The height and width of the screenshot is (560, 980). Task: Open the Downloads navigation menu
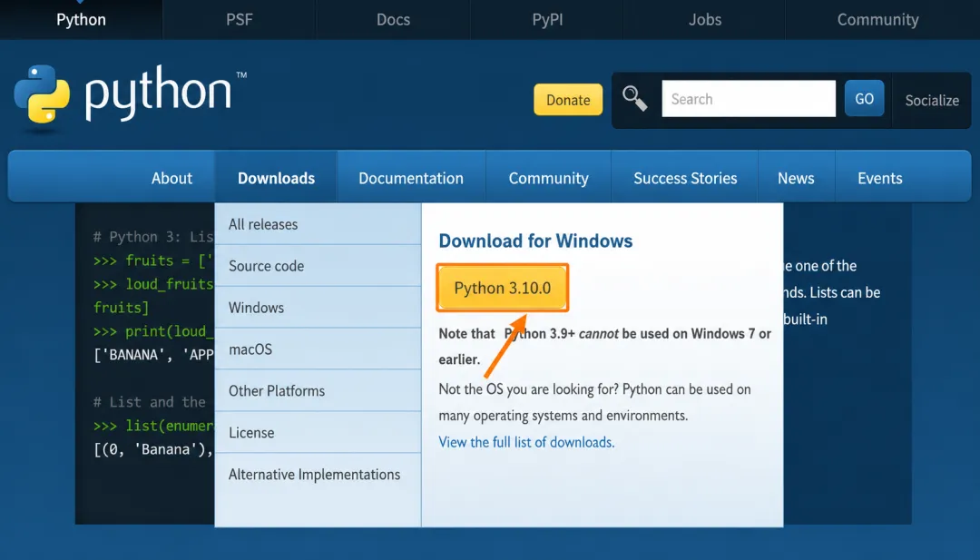pyautogui.click(x=276, y=178)
